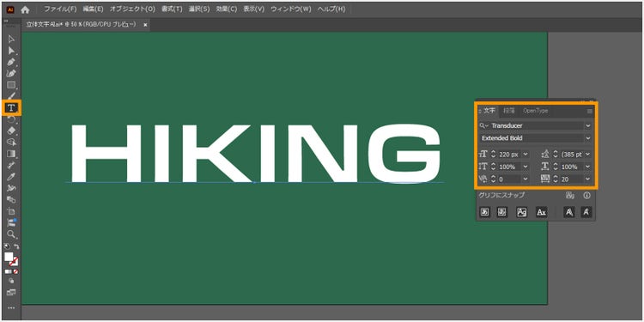
Task: Select the Artboard tool
Action: pos(11,211)
